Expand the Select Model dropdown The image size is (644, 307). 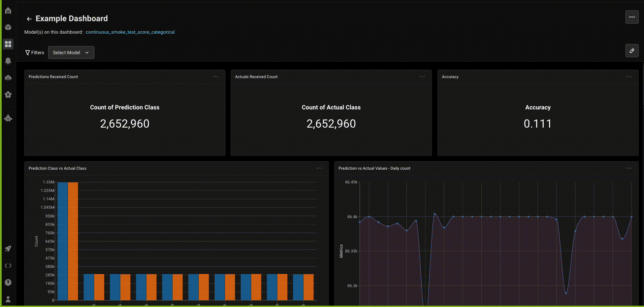tap(71, 53)
